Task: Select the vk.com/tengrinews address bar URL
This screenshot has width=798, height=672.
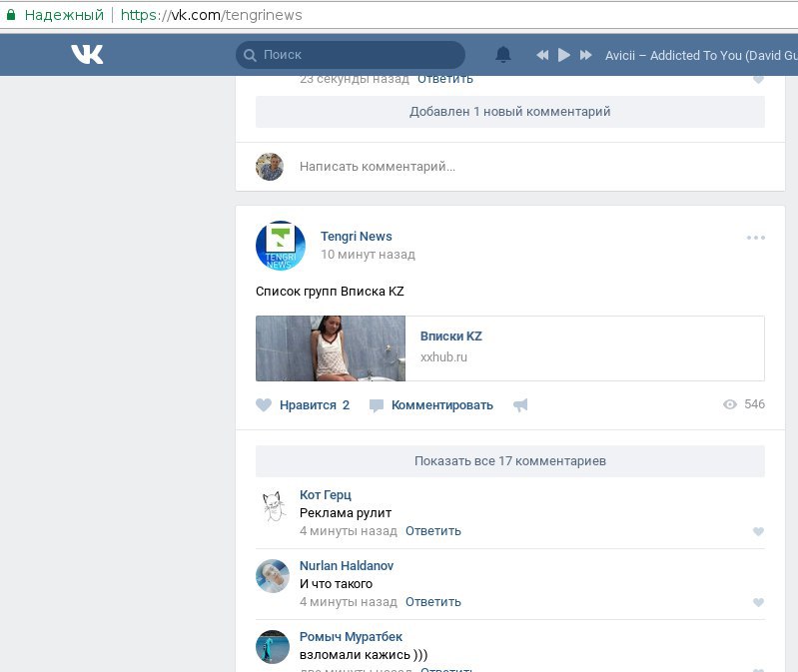Action: point(211,15)
